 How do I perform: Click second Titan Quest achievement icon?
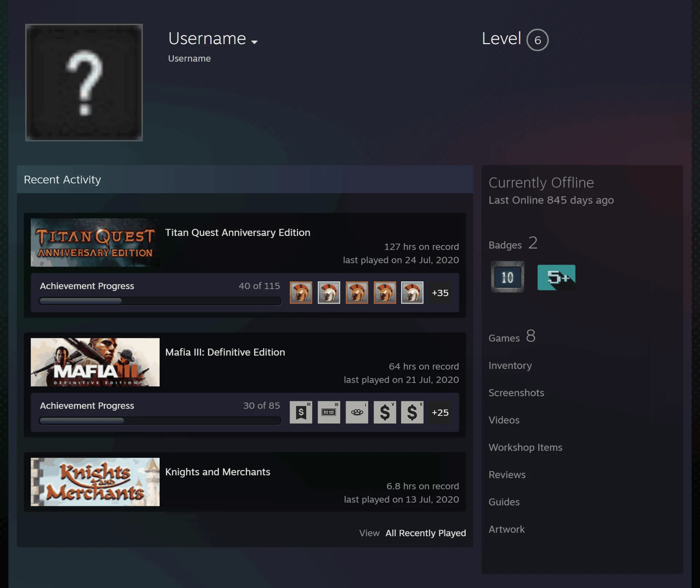[329, 292]
